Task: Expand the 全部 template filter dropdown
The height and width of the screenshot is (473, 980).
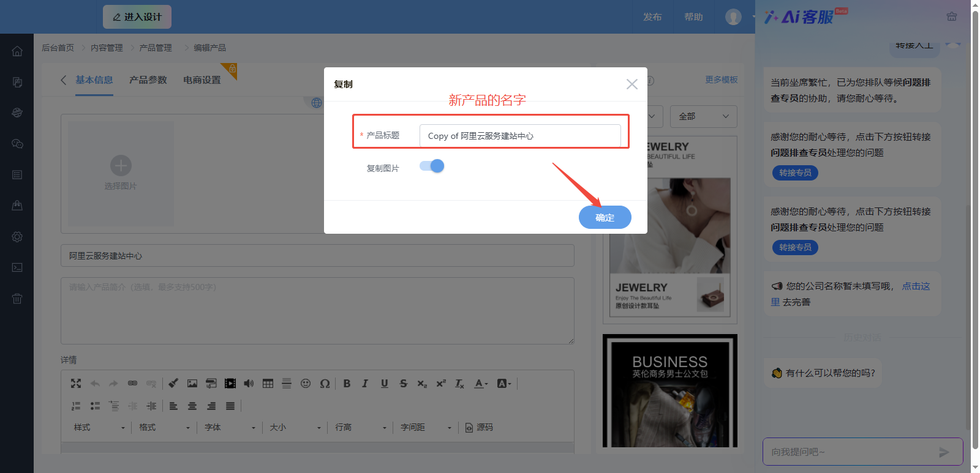Action: click(x=703, y=116)
